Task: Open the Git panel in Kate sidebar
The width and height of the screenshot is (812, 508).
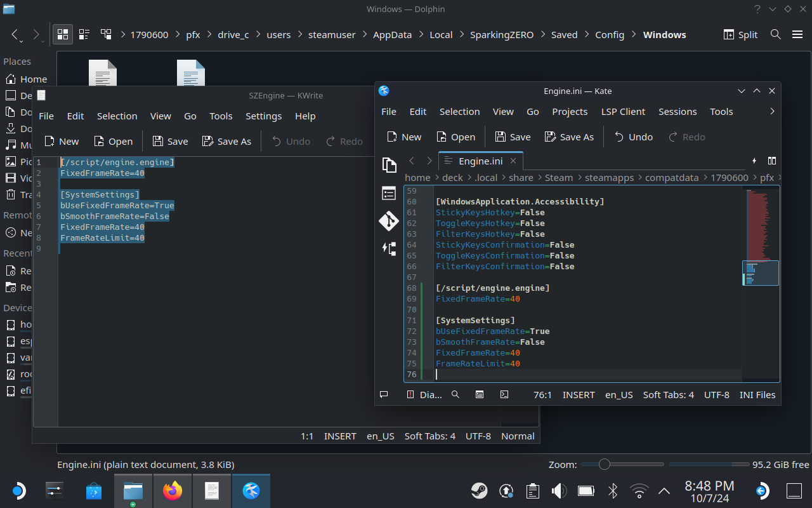Action: tap(389, 220)
